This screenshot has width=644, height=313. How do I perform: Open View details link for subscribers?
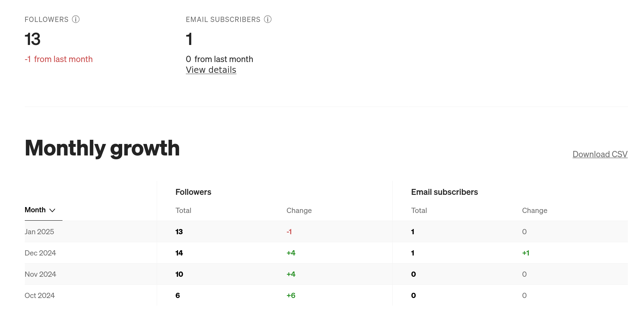[x=211, y=70]
